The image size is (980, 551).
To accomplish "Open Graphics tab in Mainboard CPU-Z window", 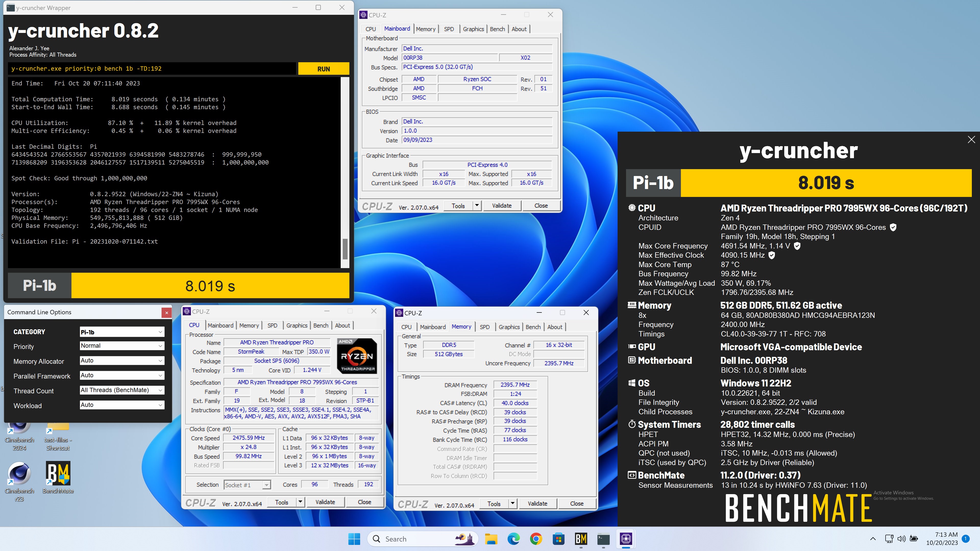I will (473, 29).
